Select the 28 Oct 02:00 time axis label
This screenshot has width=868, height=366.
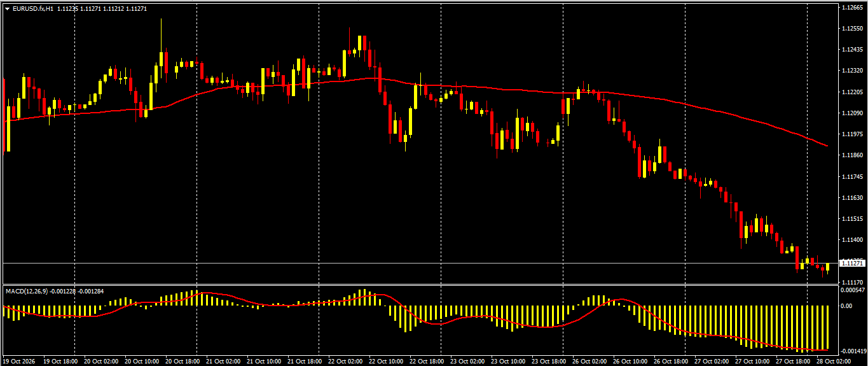click(834, 361)
